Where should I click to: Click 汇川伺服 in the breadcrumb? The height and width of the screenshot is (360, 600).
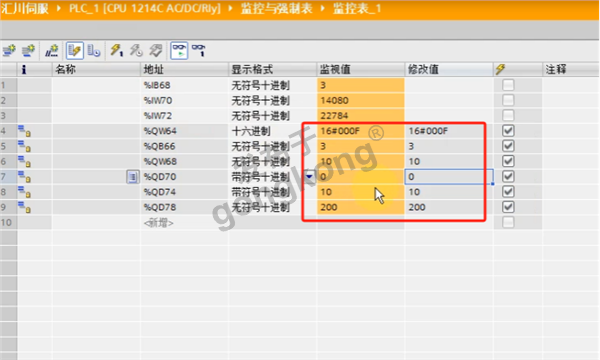click(25, 8)
